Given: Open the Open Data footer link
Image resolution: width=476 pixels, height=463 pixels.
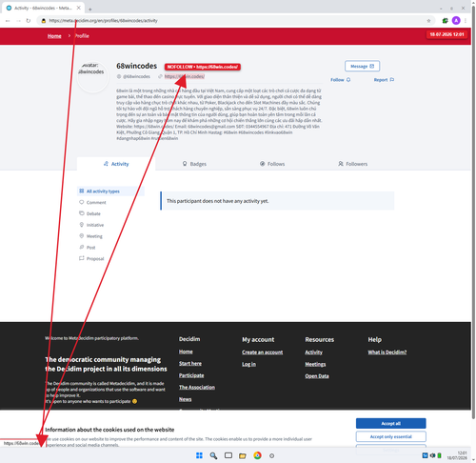Looking at the screenshot, I should pos(317,376).
